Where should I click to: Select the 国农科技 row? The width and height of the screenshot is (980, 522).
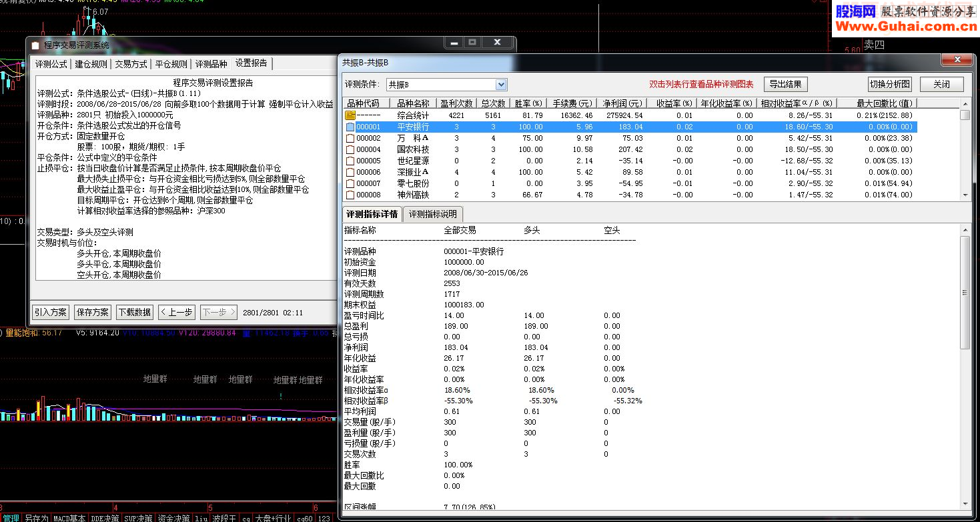point(630,149)
